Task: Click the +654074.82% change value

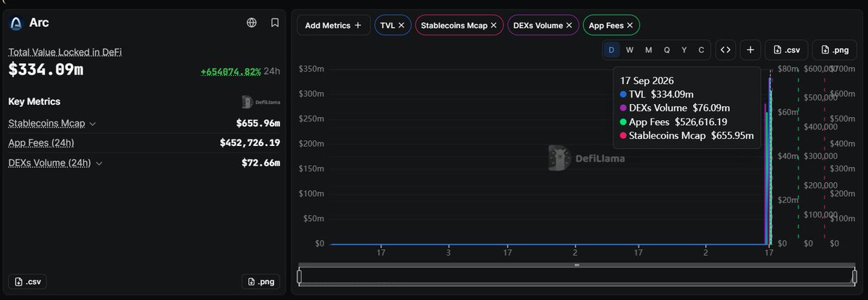Action: pos(231,72)
